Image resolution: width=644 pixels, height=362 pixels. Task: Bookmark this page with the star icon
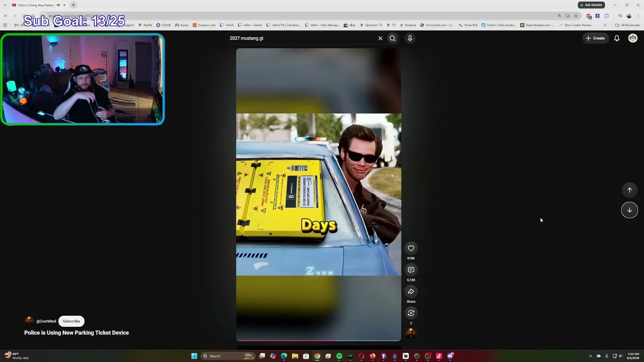[576, 16]
